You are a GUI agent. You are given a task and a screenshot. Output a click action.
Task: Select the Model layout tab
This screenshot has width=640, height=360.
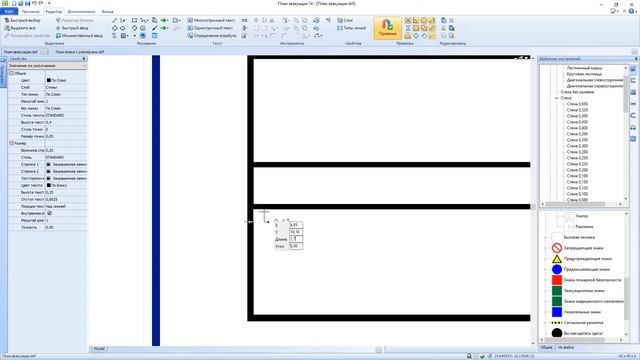[x=99, y=349]
